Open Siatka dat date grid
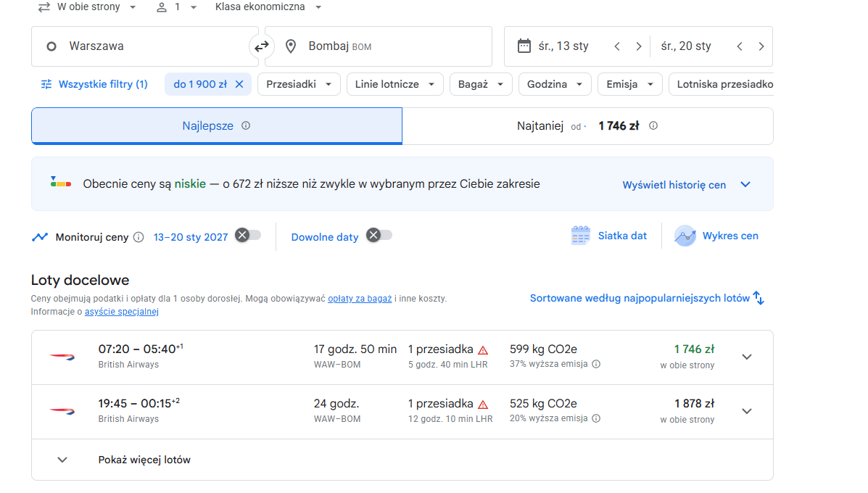This screenshot has width=868, height=493. [609, 236]
